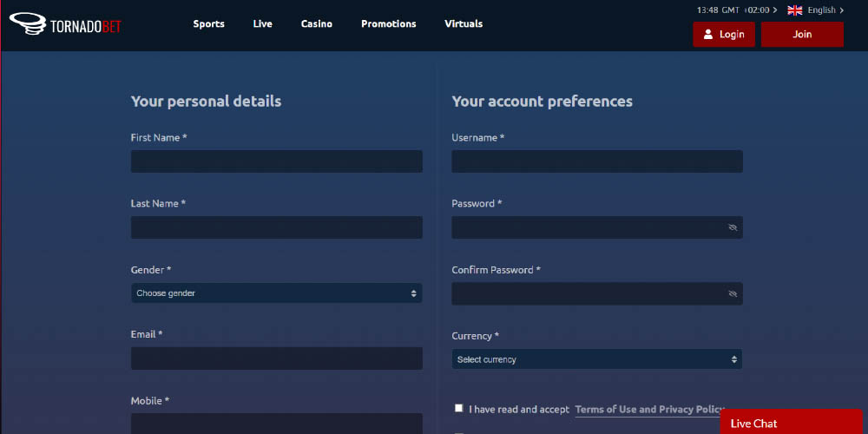Viewport: 868px width, 434px height.
Task: Navigate to Promotions
Action: coord(388,24)
